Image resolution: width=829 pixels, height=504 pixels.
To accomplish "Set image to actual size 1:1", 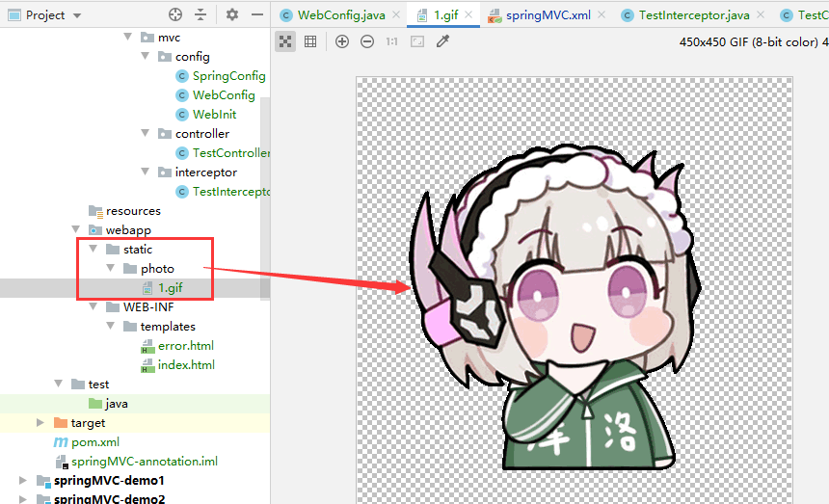I will (391, 41).
